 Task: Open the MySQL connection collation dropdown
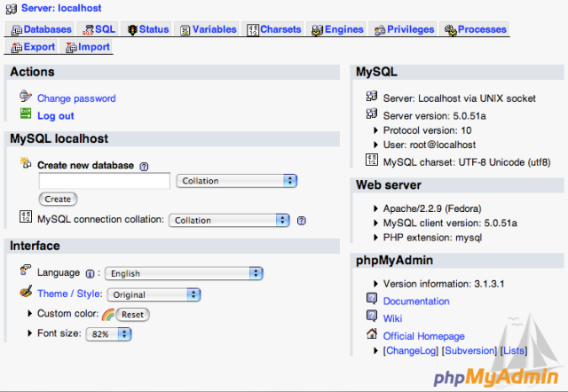(x=229, y=220)
